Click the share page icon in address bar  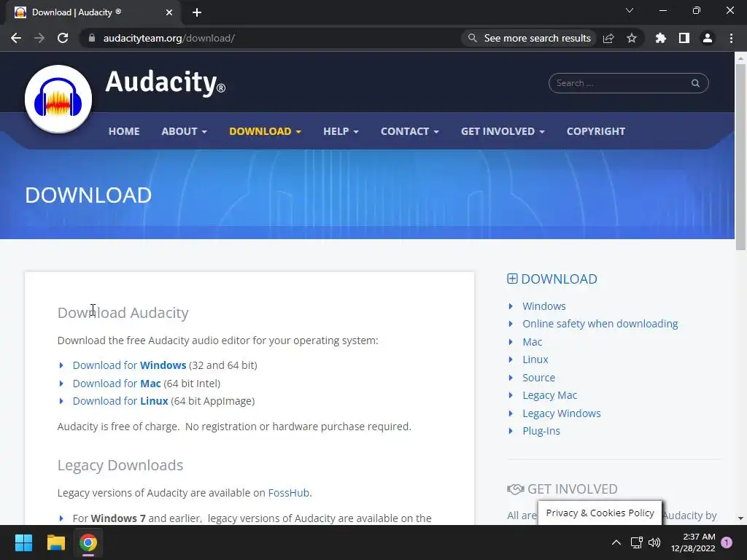pyautogui.click(x=608, y=38)
